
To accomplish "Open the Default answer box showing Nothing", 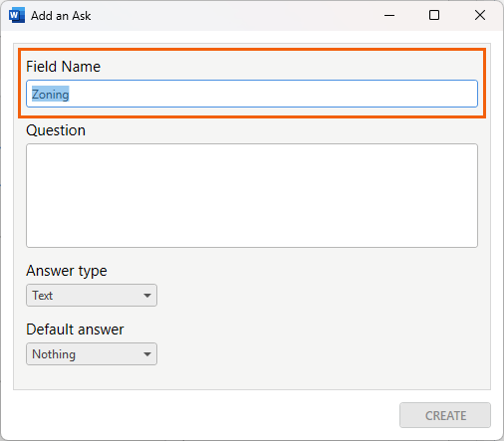I will tap(92, 354).
